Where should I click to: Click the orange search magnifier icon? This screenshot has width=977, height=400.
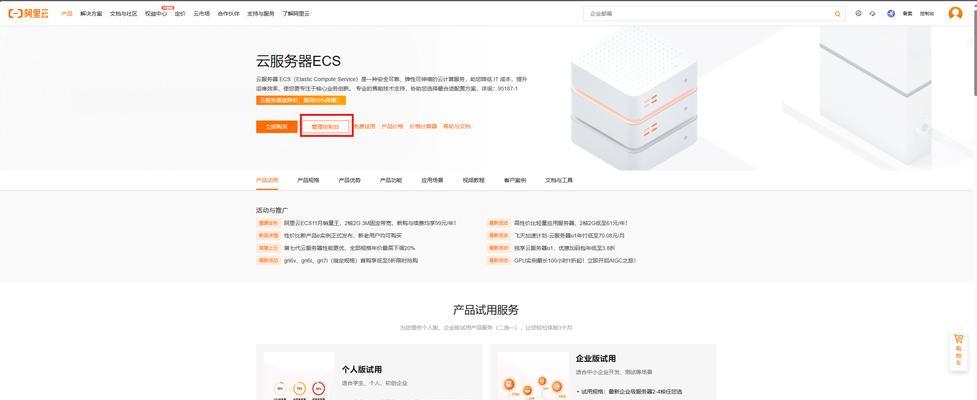pyautogui.click(x=837, y=14)
